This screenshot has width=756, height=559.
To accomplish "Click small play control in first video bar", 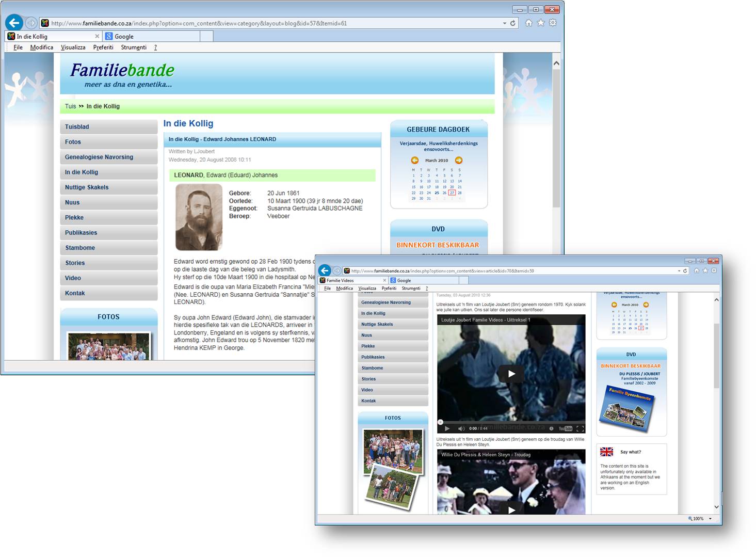I will [x=447, y=428].
